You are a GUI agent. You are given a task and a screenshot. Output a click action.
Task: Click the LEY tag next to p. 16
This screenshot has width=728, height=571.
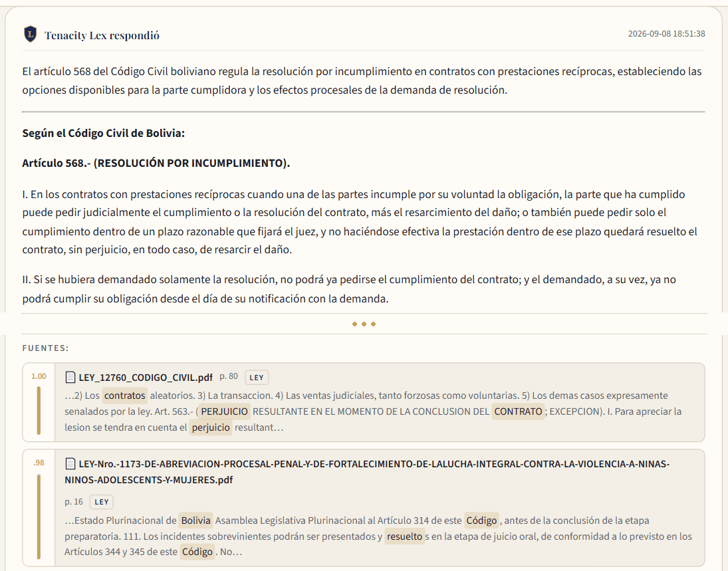coord(101,502)
